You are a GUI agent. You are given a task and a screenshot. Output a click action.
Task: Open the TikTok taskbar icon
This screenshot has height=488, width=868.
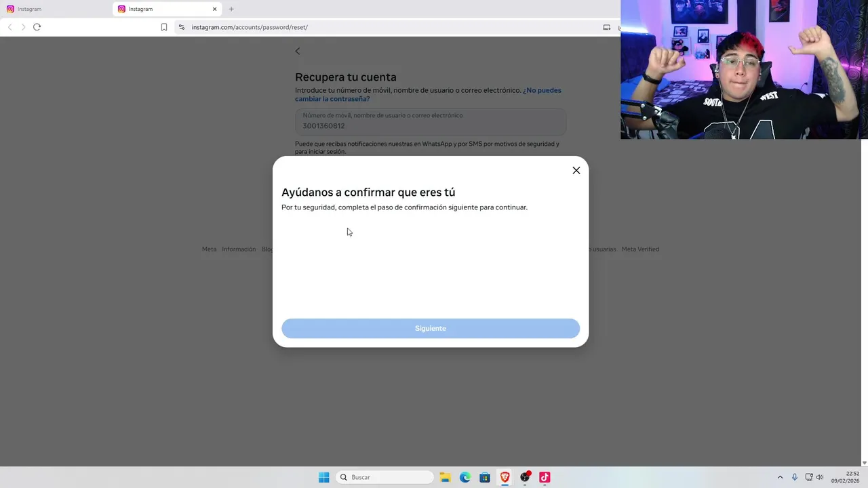coord(545,477)
